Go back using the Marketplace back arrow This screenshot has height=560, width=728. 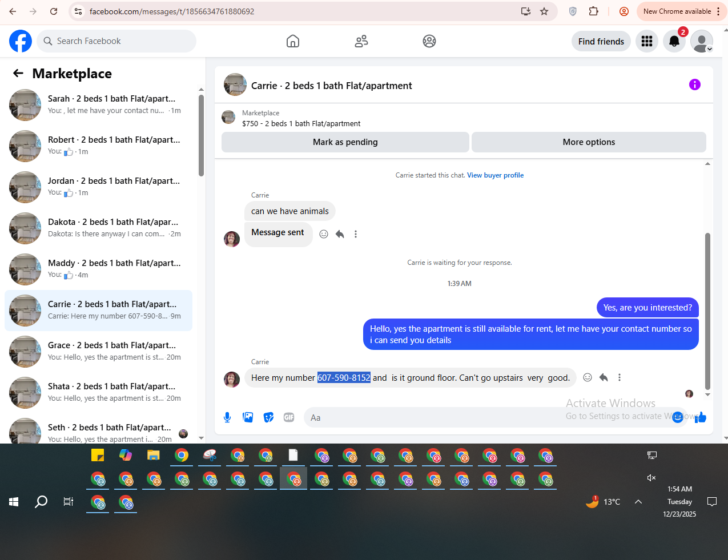(18, 73)
